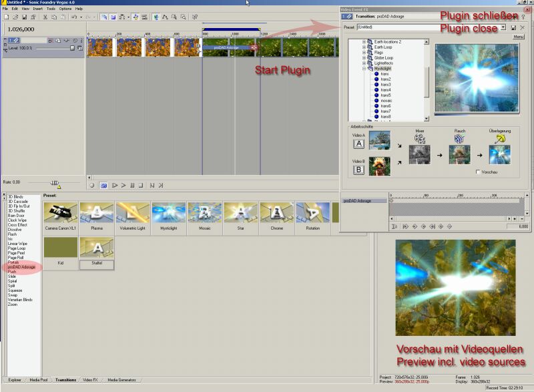
Task: Select the Selection Edit tool icon
Action: coord(174,17)
